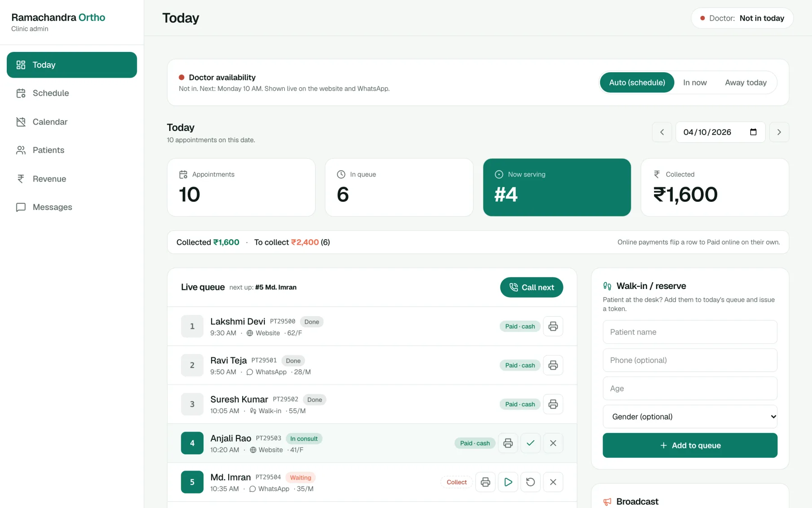Open the Revenue page
812x508 pixels.
pyautogui.click(x=72, y=179)
